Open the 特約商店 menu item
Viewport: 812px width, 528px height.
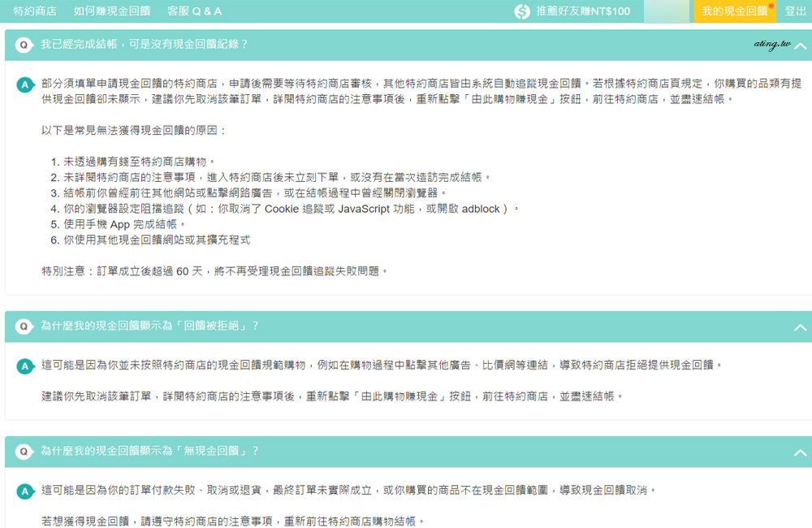35,11
